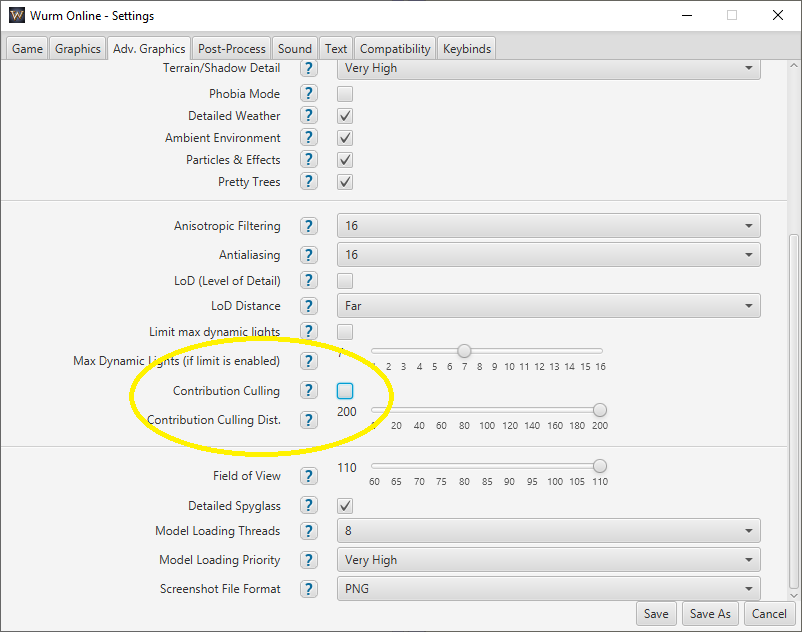The width and height of the screenshot is (802, 632).
Task: Click the help icon beside Screenshot File Format
Action: tap(309, 589)
